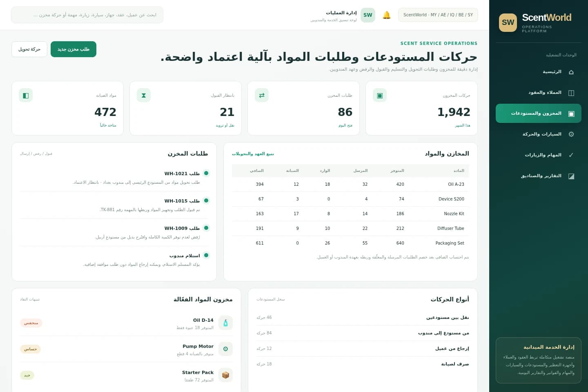The width and height of the screenshot is (588, 392).
Task: Click the Oil A-23 table row name
Action: point(456,184)
